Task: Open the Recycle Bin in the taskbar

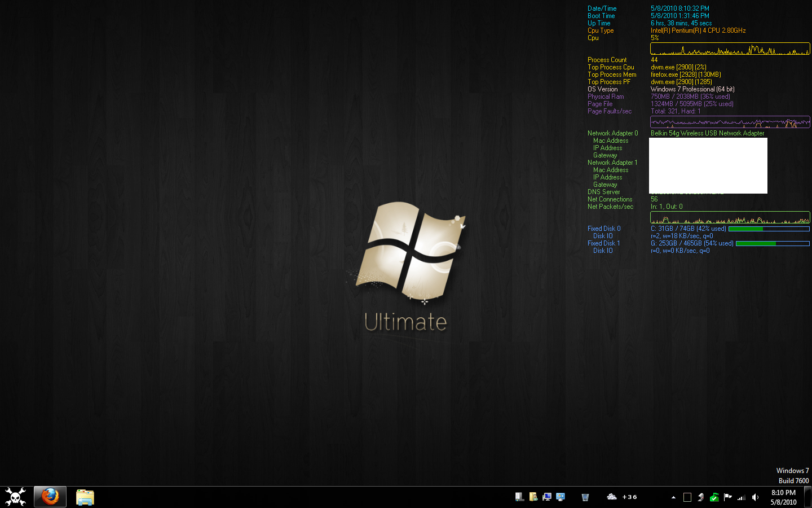Action: tap(585, 497)
